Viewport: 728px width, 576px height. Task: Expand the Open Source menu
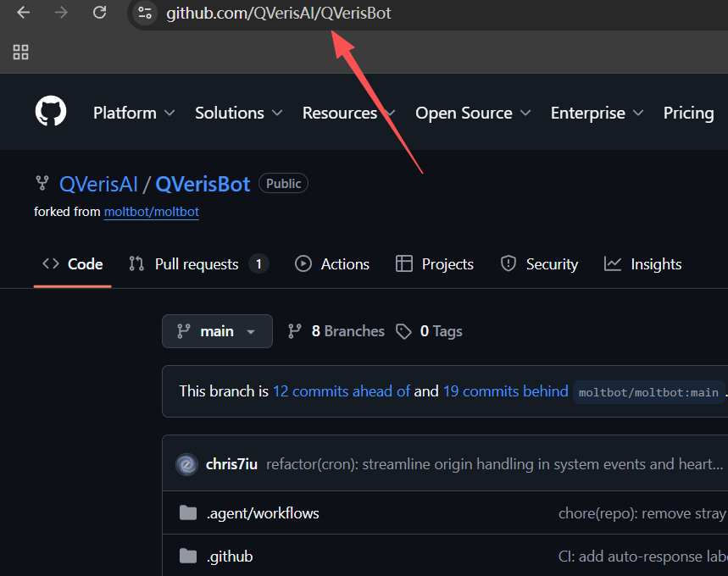click(473, 113)
